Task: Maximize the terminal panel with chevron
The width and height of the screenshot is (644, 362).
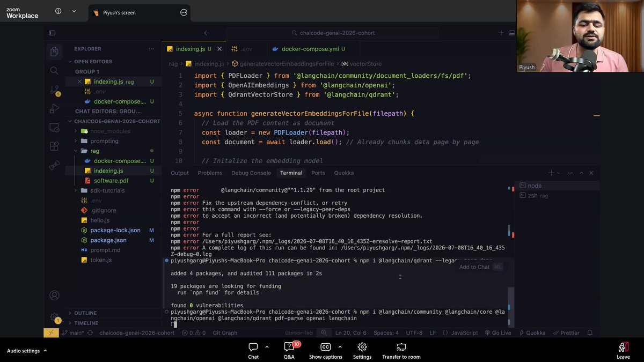Action: coord(581,173)
